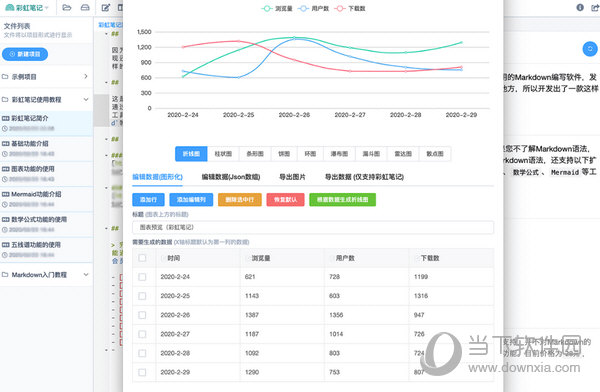Toggle the 用户数 series in chart legend

pyautogui.click(x=313, y=8)
